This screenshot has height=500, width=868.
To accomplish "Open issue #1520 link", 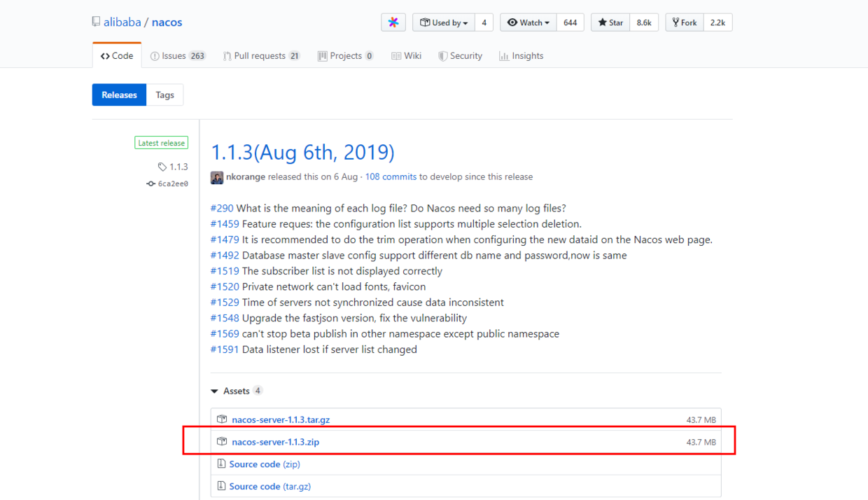I will coord(225,286).
